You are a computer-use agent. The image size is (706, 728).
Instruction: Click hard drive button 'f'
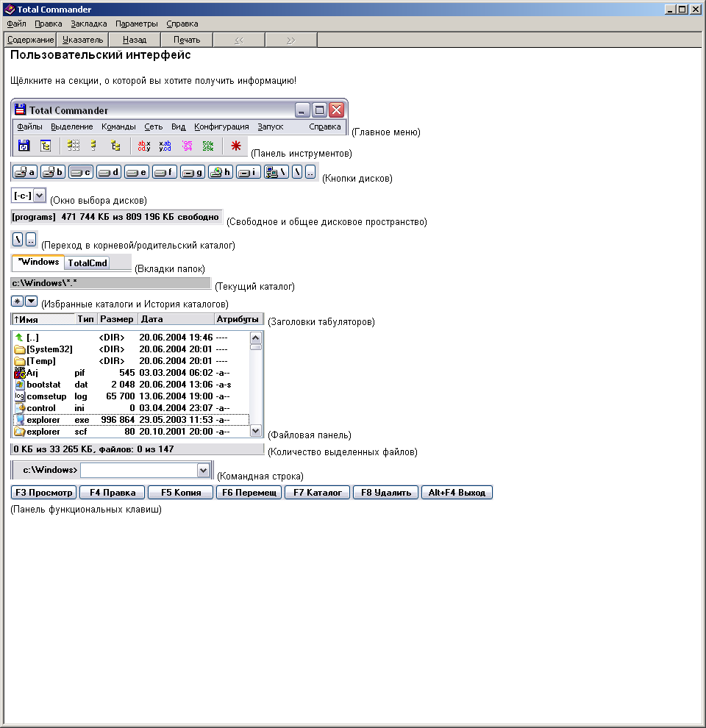165,172
